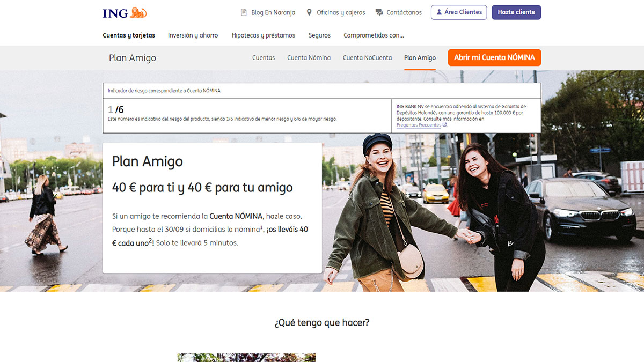Click the chat bubbles icon beside Contáctanos
The height and width of the screenshot is (362, 644).
click(x=379, y=12)
